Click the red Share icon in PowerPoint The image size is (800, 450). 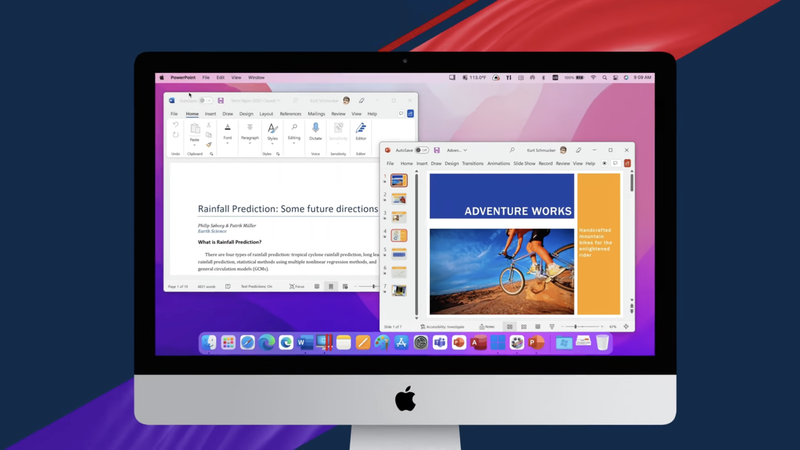627,163
